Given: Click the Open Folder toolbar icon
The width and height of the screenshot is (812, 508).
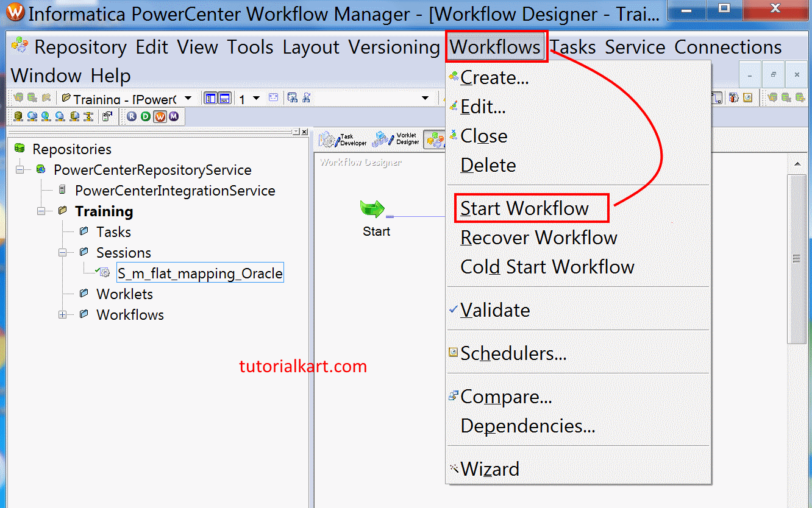Looking at the screenshot, I should (45, 97).
